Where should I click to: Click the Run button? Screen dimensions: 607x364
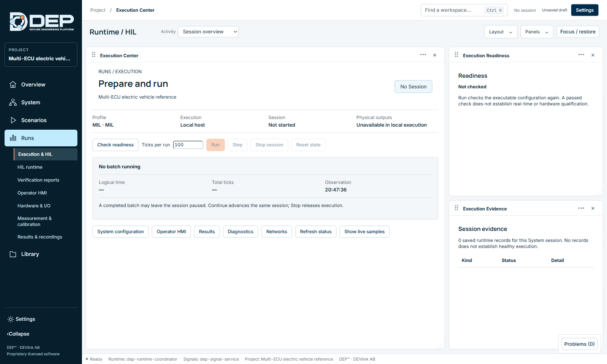(x=215, y=145)
